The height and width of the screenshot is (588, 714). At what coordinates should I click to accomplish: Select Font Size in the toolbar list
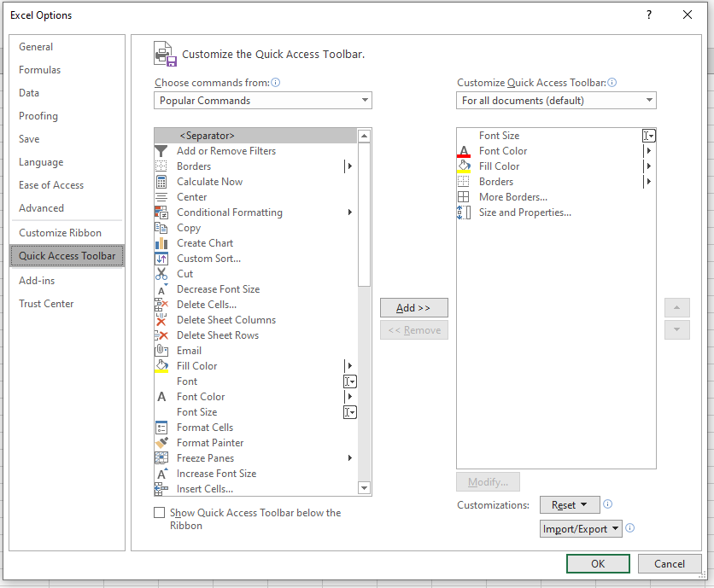pyautogui.click(x=556, y=136)
